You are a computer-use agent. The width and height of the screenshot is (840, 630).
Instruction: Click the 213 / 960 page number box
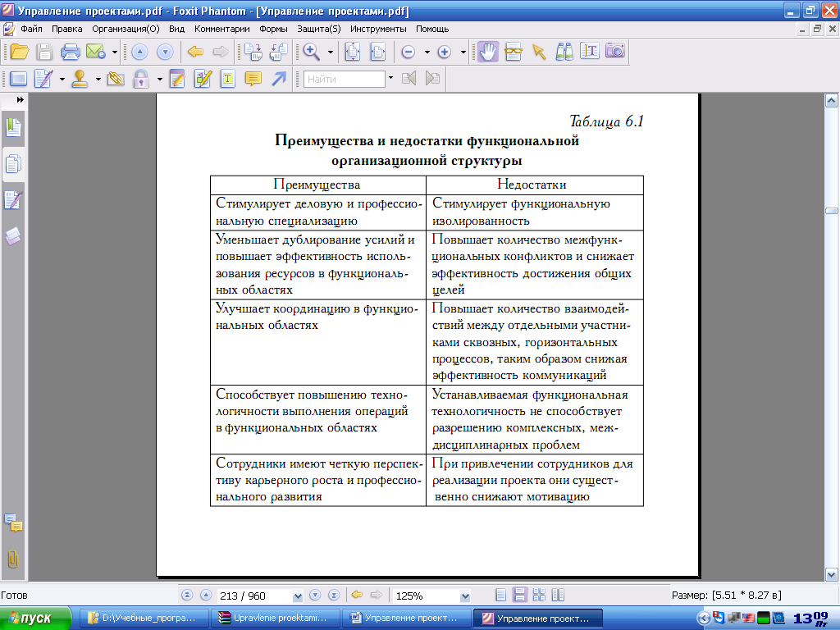254,596
